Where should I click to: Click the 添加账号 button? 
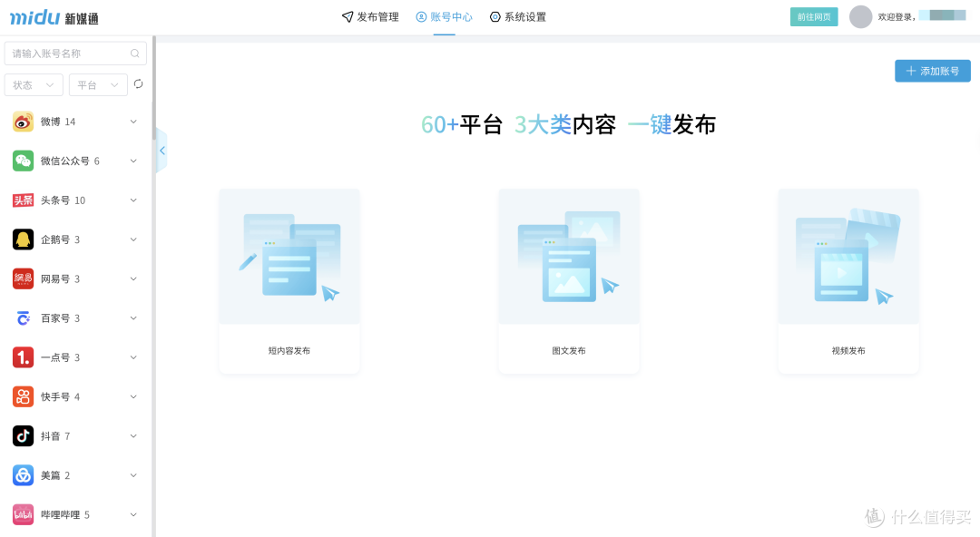[x=933, y=72]
